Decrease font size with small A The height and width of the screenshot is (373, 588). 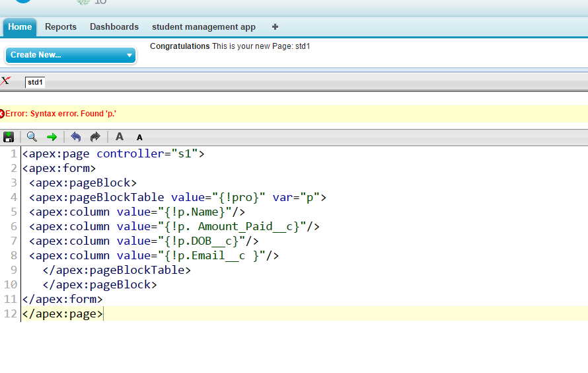click(x=139, y=138)
